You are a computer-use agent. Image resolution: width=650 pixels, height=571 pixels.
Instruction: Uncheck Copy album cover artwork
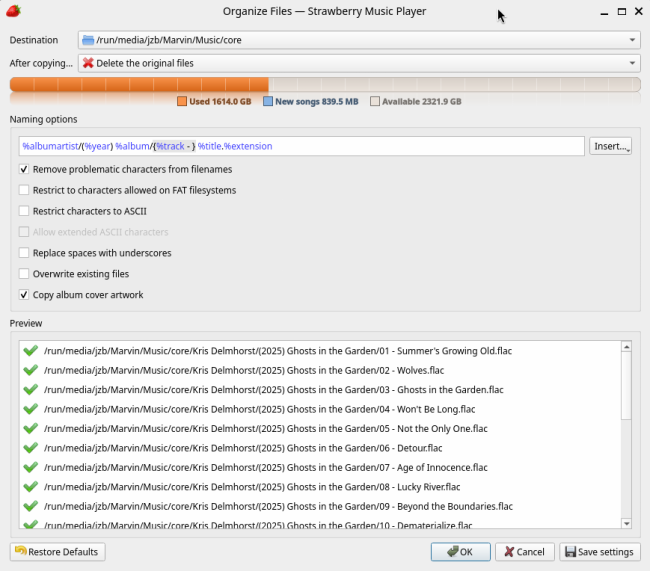pos(24,295)
